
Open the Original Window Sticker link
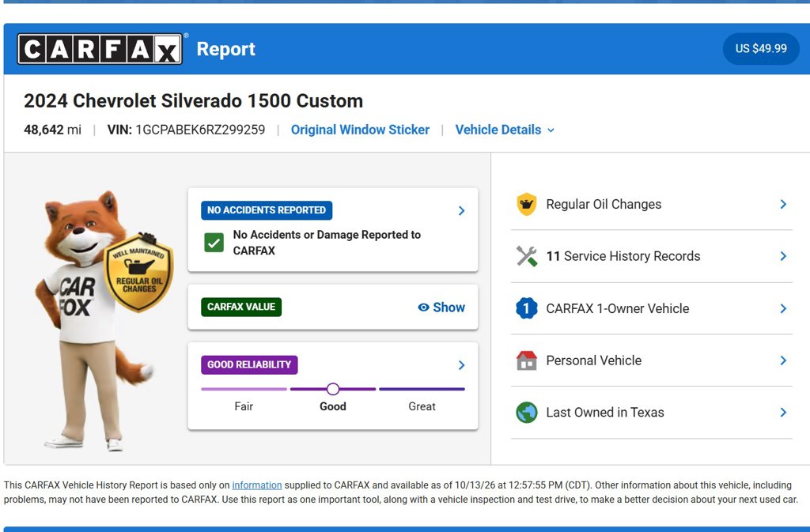point(360,130)
